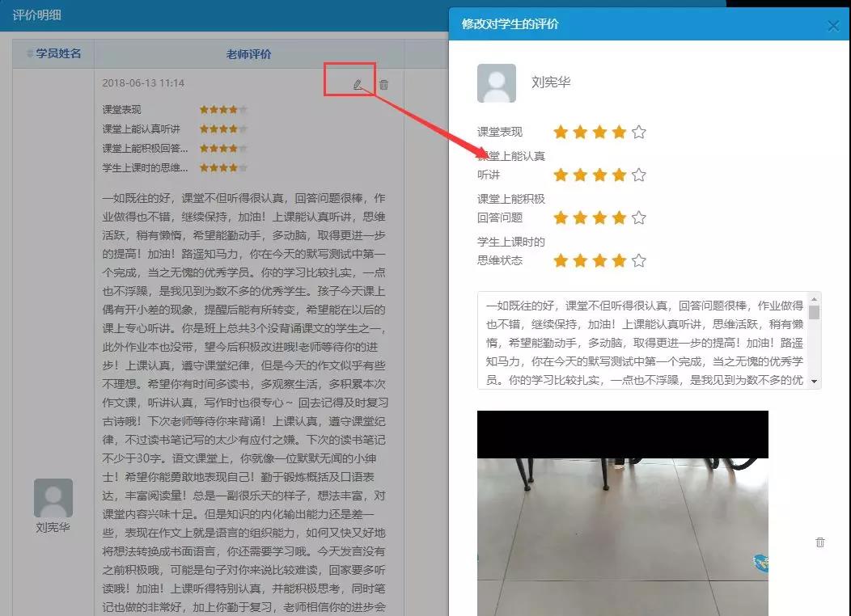Click the pencil edit icon for the review
Image resolution: width=851 pixels, height=616 pixels.
(358, 84)
